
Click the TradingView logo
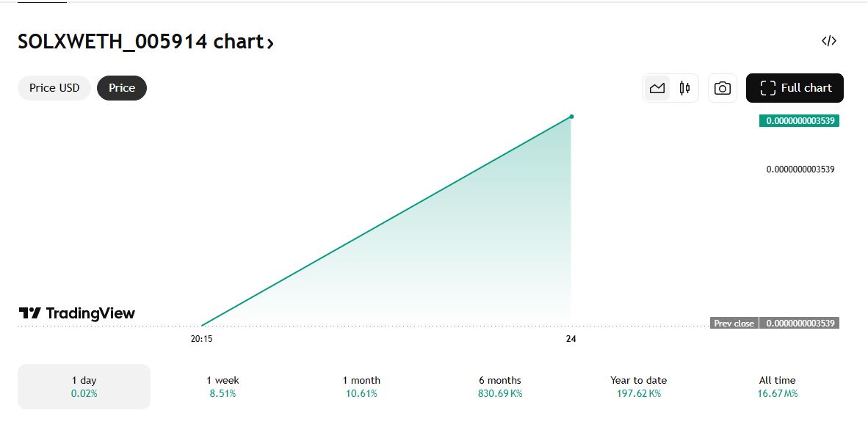pos(77,313)
